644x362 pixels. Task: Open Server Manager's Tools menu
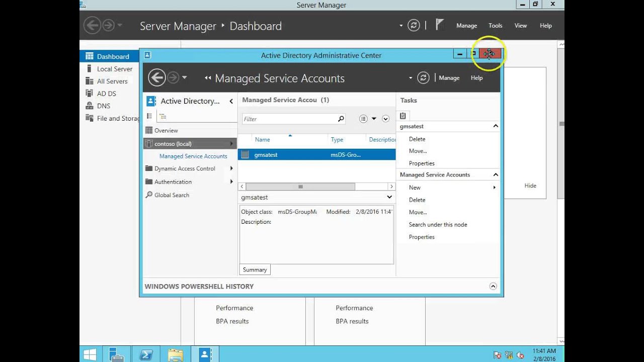[496, 26]
